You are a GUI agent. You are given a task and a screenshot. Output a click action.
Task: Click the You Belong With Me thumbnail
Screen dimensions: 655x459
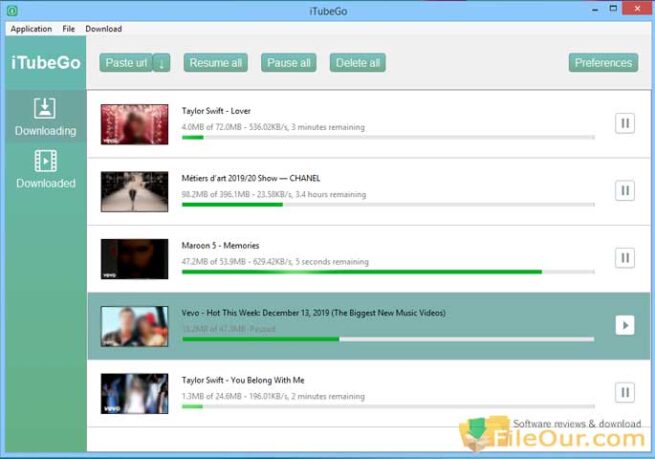(135, 393)
